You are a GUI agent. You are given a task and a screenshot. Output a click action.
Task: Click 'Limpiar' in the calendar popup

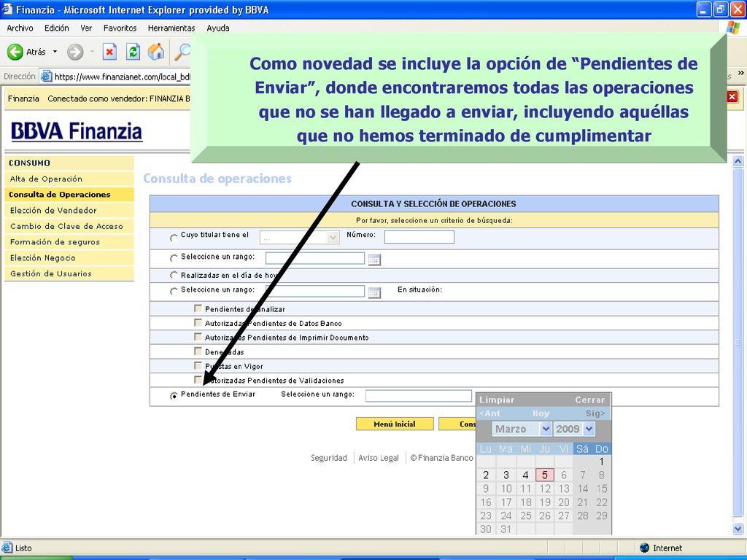[496, 400]
